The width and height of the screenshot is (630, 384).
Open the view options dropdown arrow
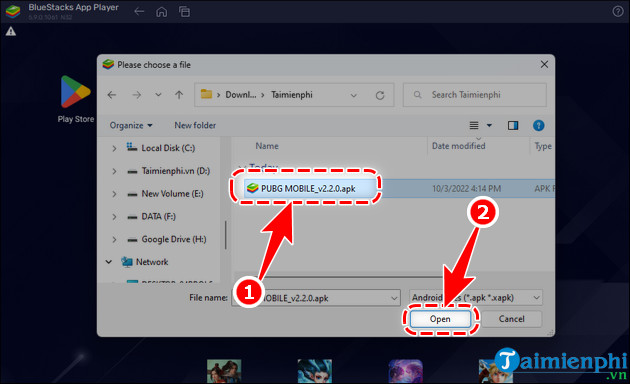coord(489,126)
